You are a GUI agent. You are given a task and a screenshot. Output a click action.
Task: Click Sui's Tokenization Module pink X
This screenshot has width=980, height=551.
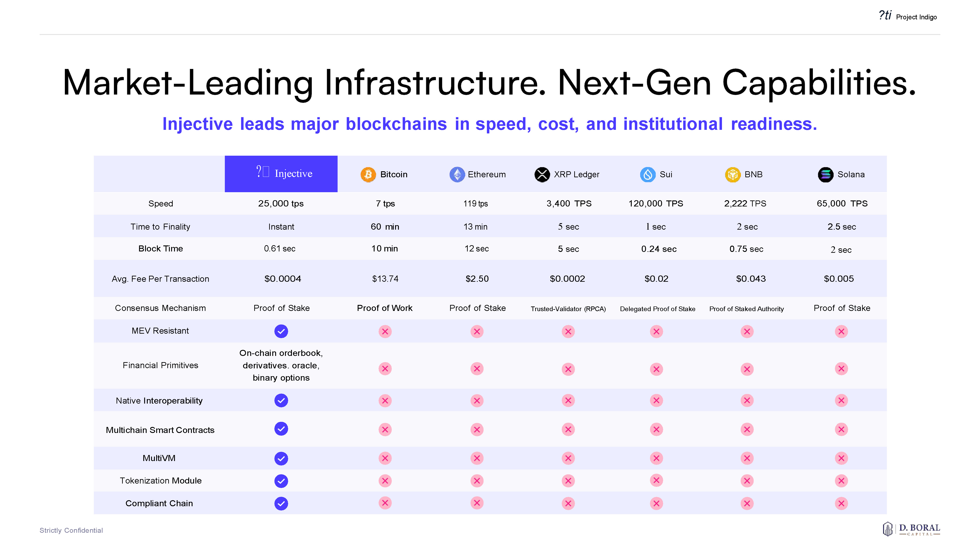[x=656, y=481]
